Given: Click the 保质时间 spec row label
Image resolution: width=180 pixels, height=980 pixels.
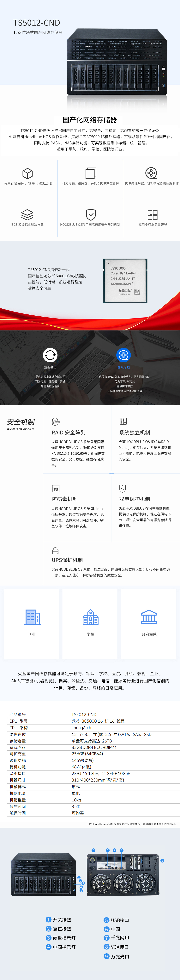Looking at the screenshot, I should pyautogui.click(x=18, y=806).
